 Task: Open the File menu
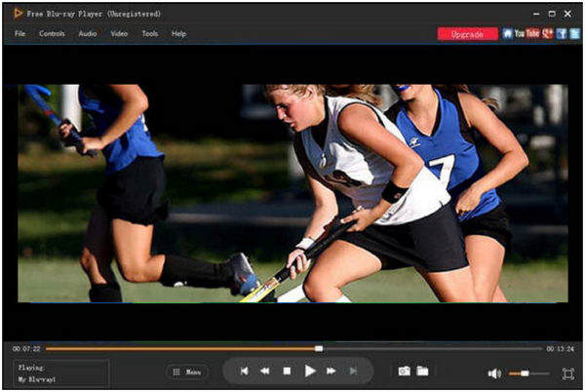pos(19,33)
